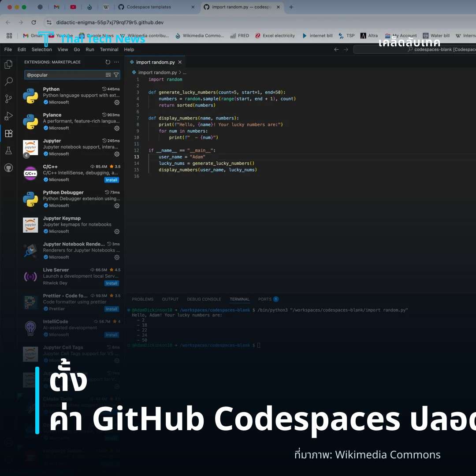Viewport: 476px width, 476px height.
Task: Open the View menu
Action: (x=63, y=49)
